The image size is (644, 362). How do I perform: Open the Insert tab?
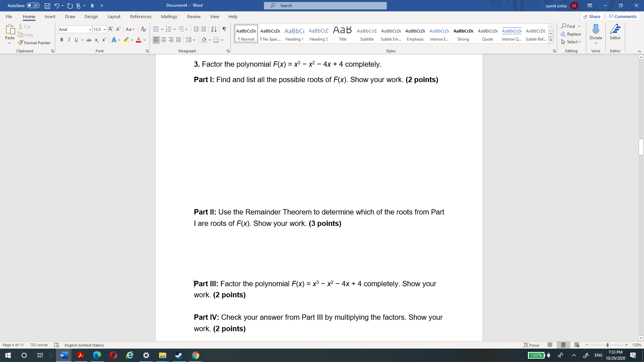(x=50, y=16)
